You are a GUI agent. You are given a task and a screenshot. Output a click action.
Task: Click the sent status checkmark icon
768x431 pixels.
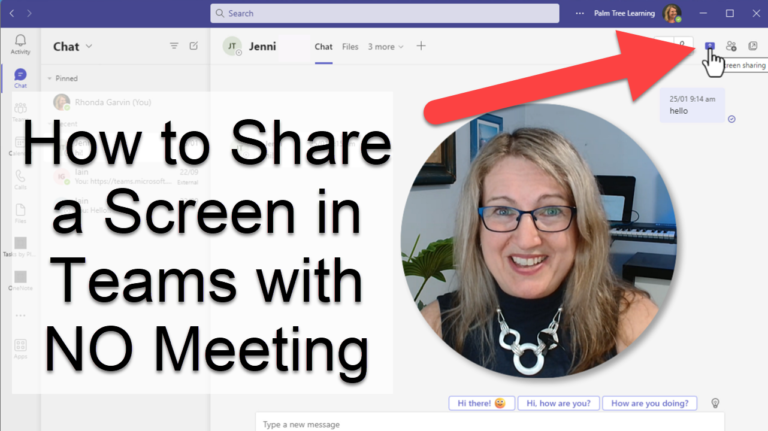click(x=731, y=119)
